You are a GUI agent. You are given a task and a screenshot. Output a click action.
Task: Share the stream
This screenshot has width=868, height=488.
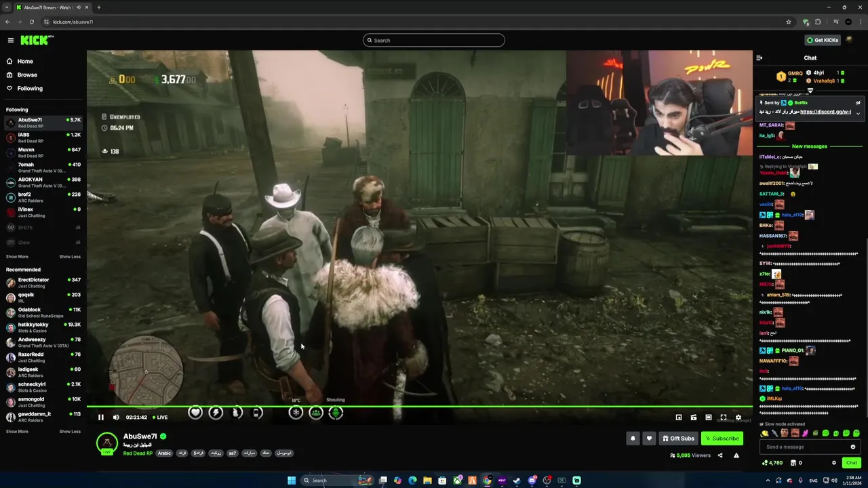pyautogui.click(x=720, y=455)
